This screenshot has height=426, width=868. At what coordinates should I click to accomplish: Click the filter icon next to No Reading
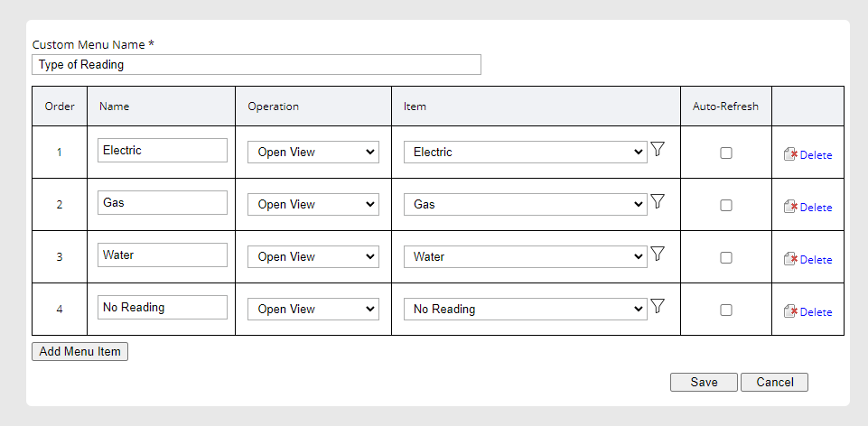click(658, 307)
